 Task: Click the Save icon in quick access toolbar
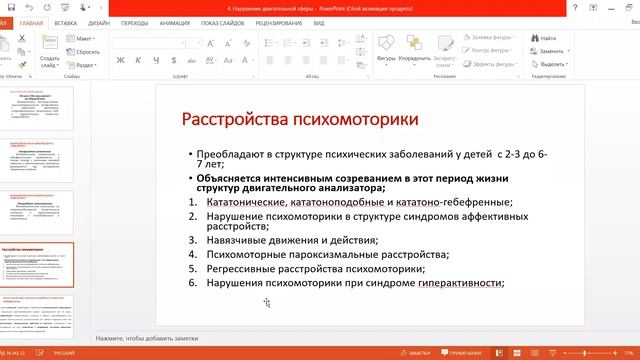11,7
